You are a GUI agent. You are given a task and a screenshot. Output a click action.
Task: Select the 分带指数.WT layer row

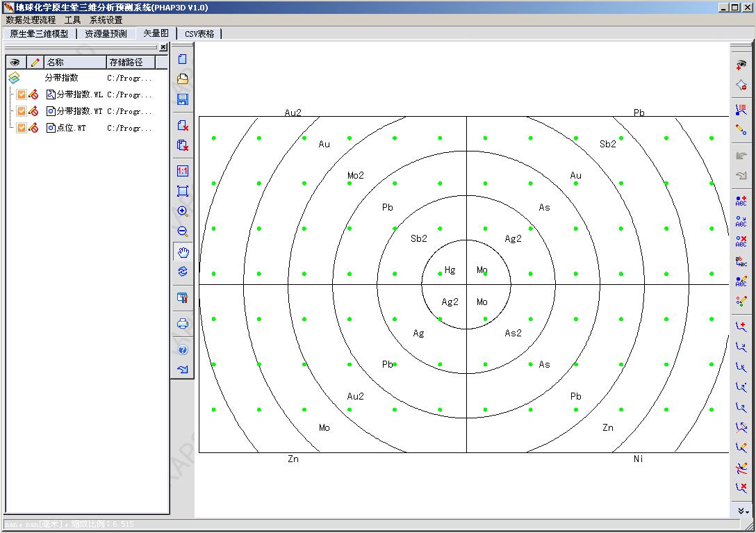click(88, 111)
